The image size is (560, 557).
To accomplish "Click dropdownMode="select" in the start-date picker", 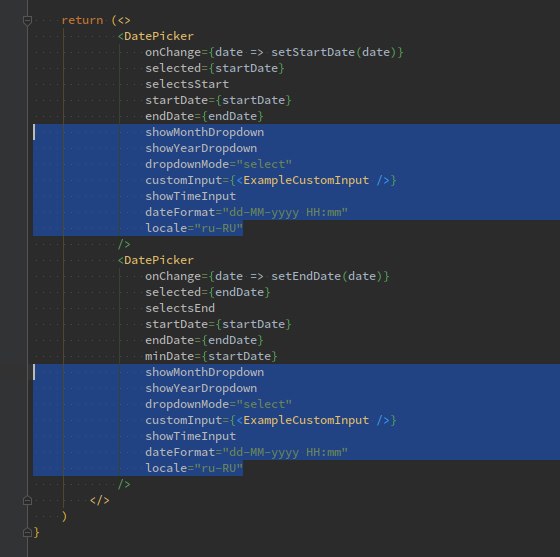I will click(x=219, y=164).
